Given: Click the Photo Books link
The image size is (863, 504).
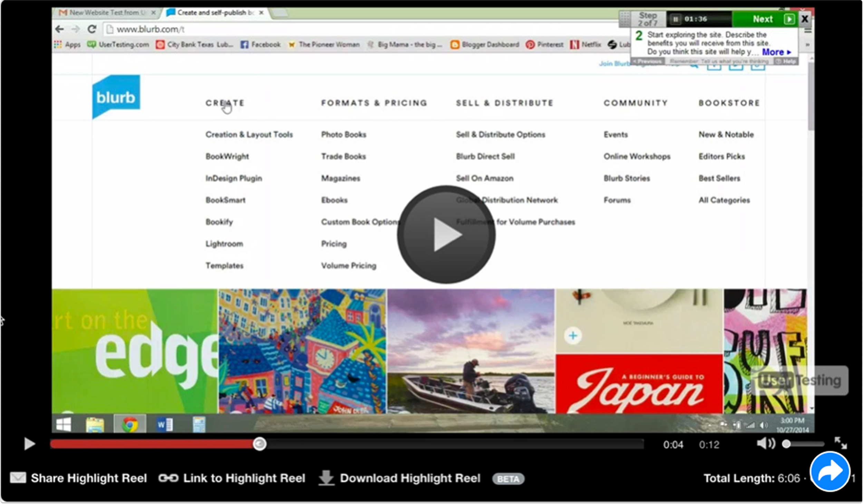Looking at the screenshot, I should tap(343, 135).
